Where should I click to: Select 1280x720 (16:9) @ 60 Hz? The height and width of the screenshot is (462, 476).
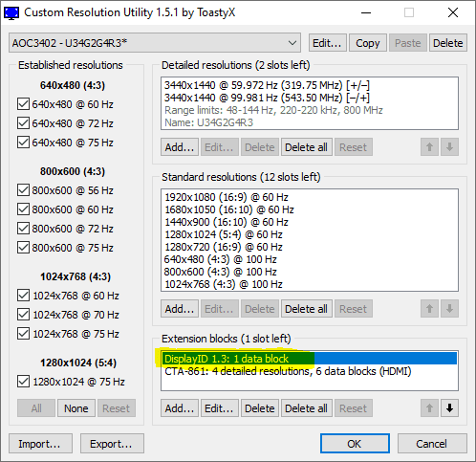[309, 247]
